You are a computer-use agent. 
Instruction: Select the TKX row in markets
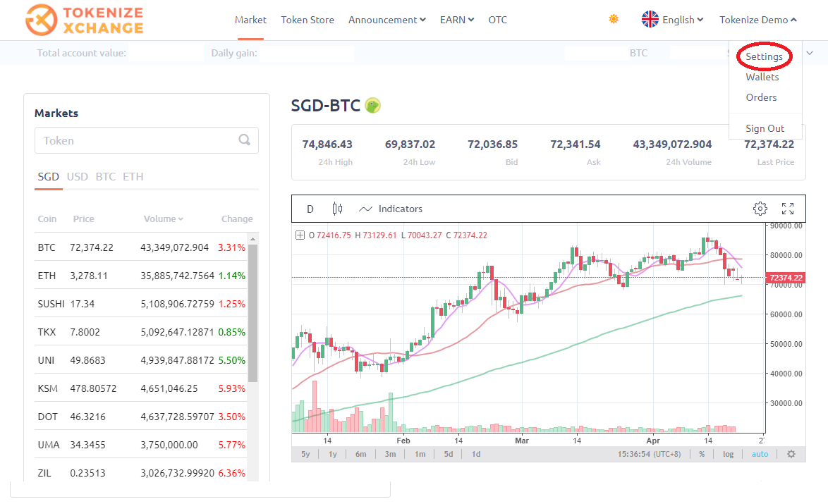click(x=141, y=332)
